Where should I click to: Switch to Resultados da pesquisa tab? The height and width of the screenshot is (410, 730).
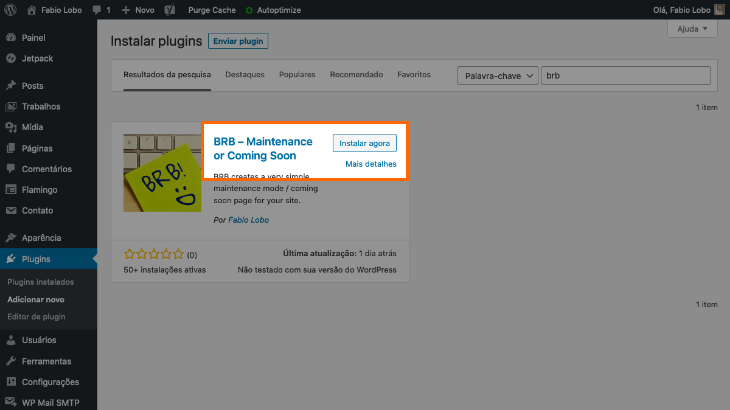(167, 74)
